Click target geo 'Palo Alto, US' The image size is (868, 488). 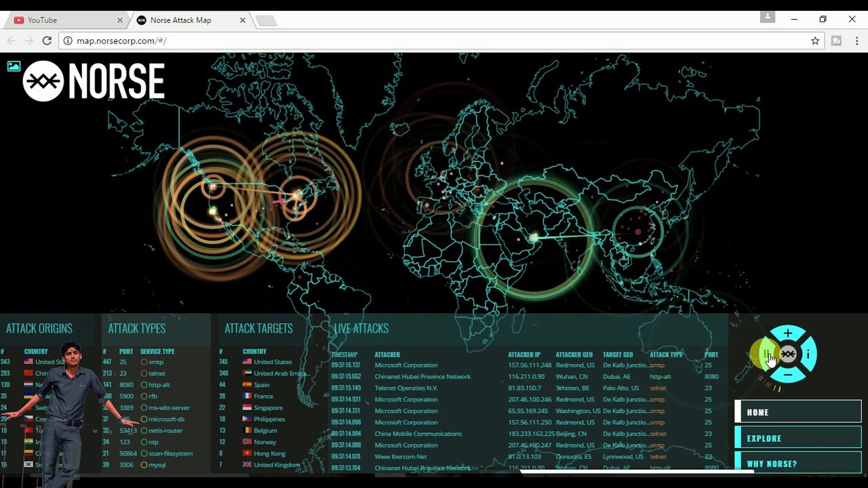pyautogui.click(x=621, y=388)
